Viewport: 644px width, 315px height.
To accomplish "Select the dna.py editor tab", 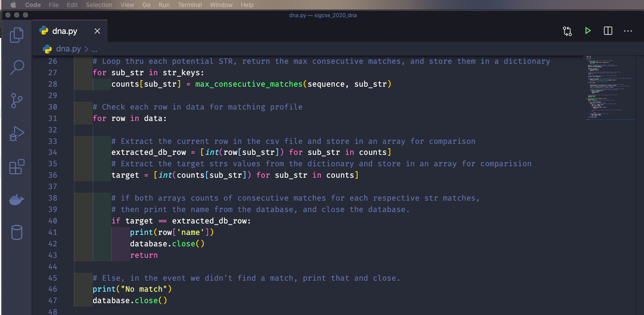I will tap(69, 31).
